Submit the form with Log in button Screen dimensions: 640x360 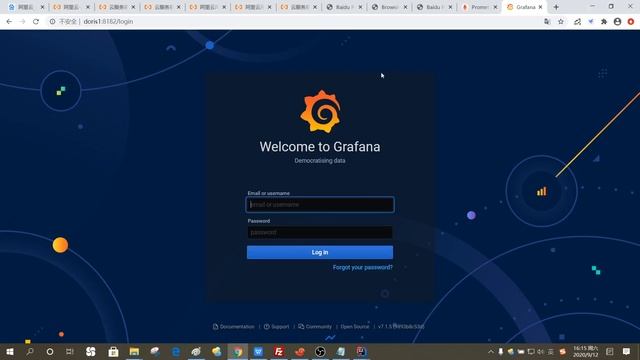pos(320,252)
